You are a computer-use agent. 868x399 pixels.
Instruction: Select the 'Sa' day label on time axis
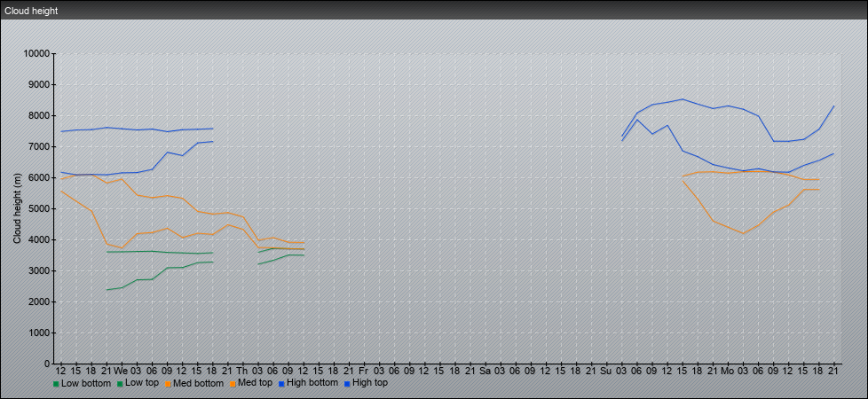[485, 370]
